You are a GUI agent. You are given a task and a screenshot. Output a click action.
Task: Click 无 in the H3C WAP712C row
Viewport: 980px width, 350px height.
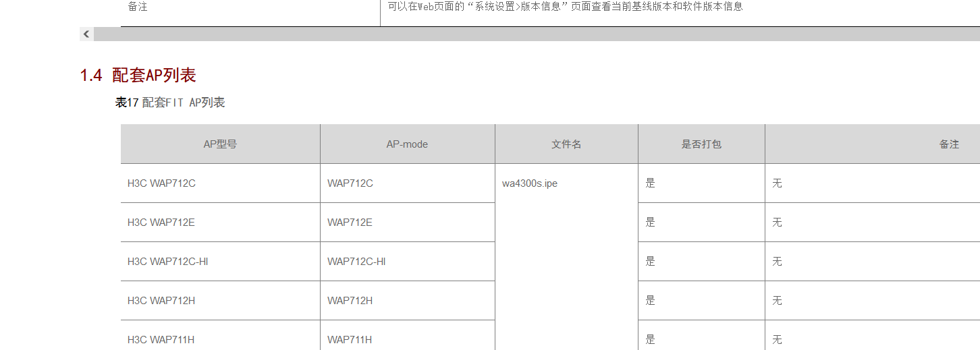[777, 183]
